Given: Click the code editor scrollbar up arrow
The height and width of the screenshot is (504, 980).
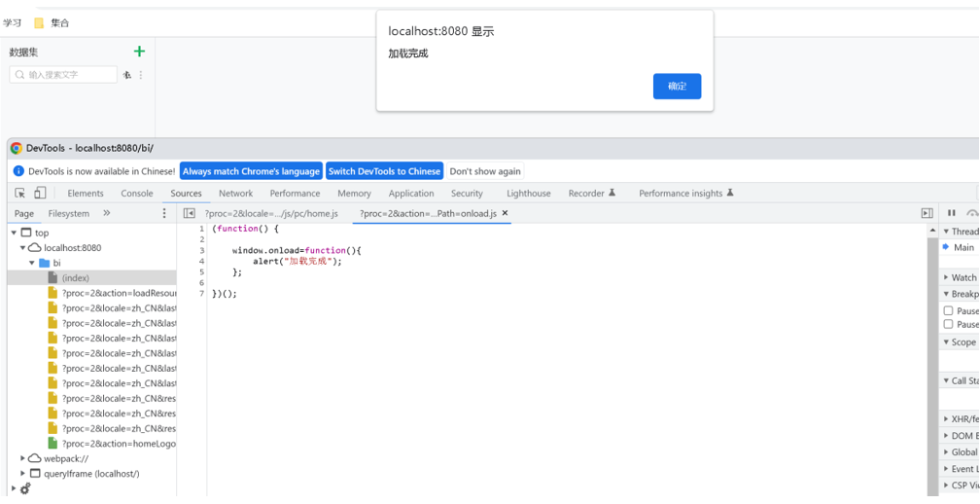Looking at the screenshot, I should pos(932,231).
